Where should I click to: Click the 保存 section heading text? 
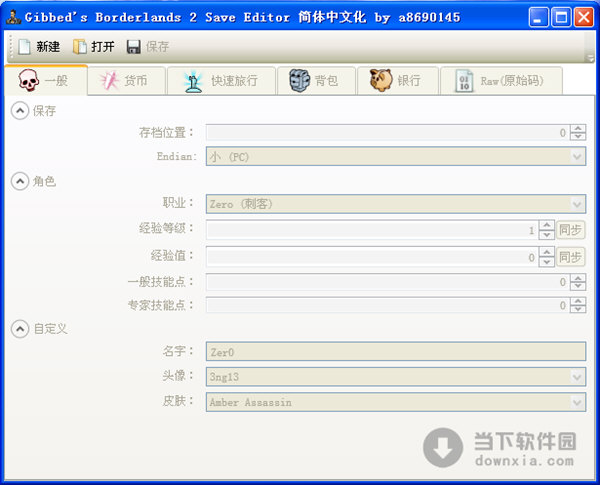pos(44,111)
